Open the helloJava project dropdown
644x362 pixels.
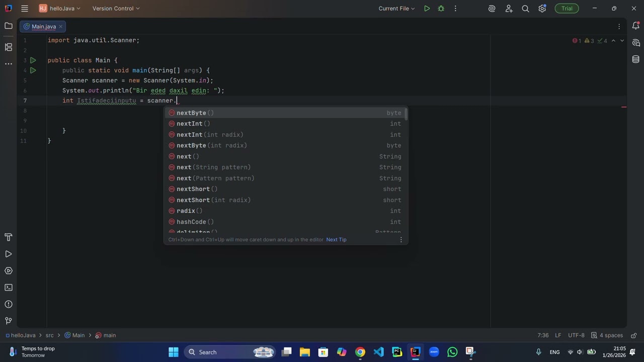click(x=60, y=9)
